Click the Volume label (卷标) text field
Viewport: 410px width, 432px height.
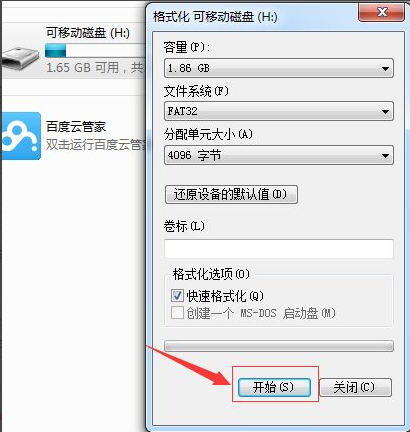pyautogui.click(x=279, y=249)
